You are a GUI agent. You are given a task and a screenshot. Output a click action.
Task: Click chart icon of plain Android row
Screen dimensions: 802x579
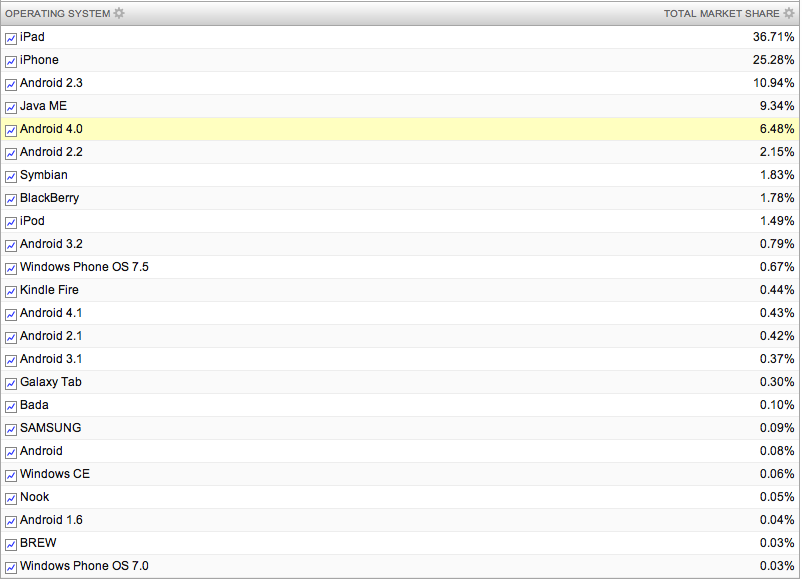click(x=11, y=453)
